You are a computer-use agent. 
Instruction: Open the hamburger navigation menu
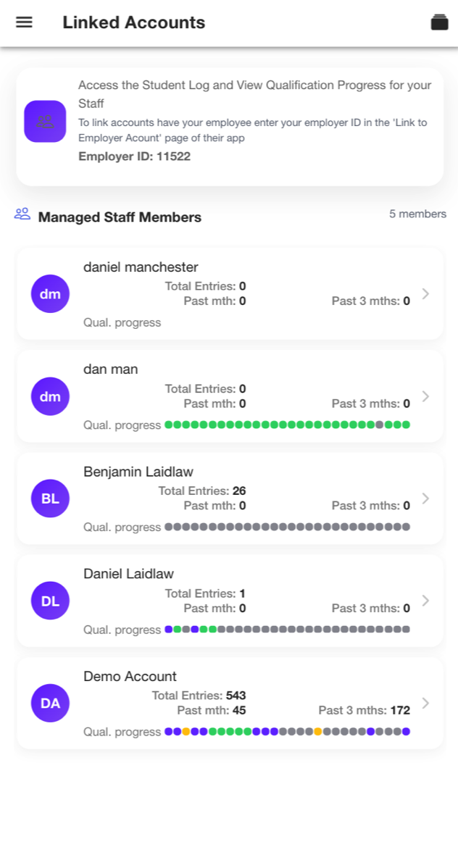click(x=24, y=22)
